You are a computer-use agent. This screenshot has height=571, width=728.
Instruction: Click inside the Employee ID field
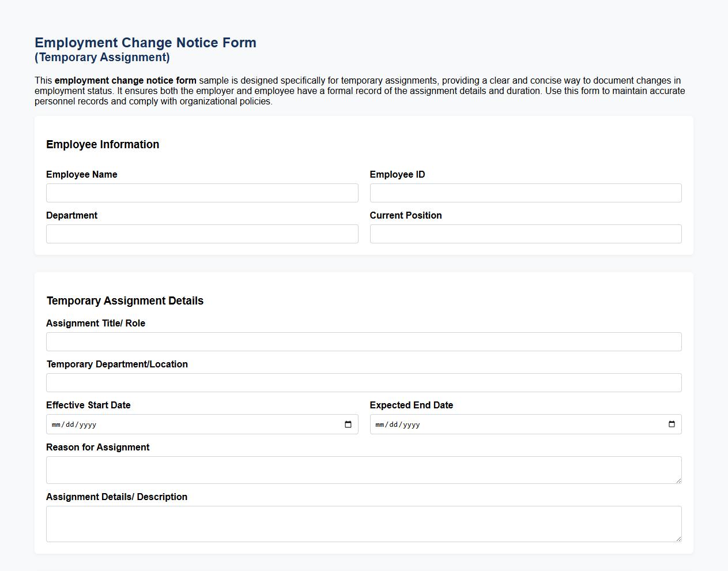(525, 193)
